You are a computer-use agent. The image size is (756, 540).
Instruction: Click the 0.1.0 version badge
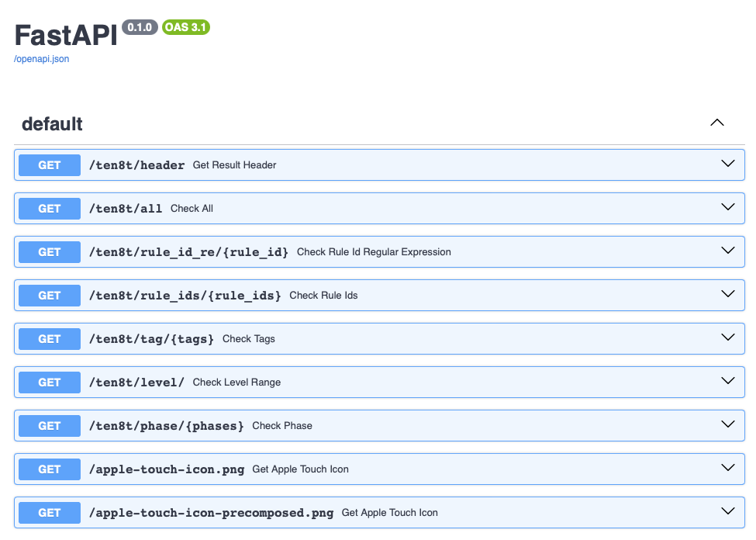tap(140, 27)
